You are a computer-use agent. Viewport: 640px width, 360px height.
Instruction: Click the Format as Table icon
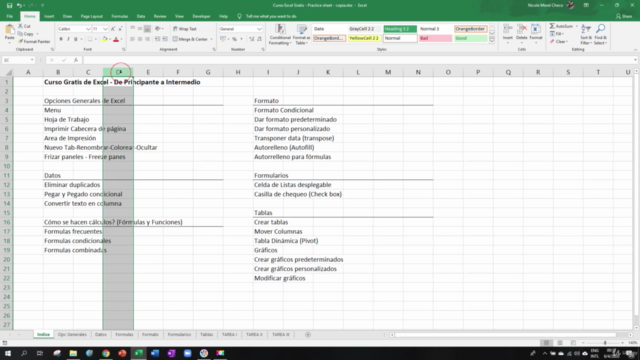302,29
